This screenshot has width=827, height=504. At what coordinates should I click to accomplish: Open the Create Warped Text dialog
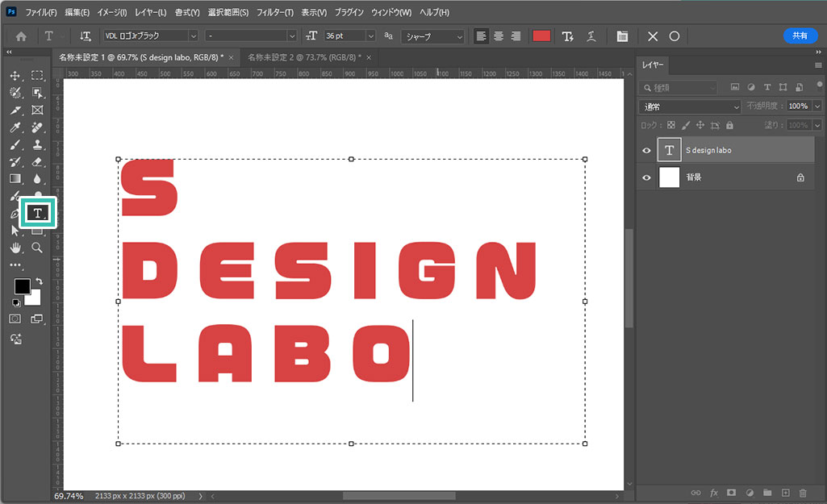point(591,35)
